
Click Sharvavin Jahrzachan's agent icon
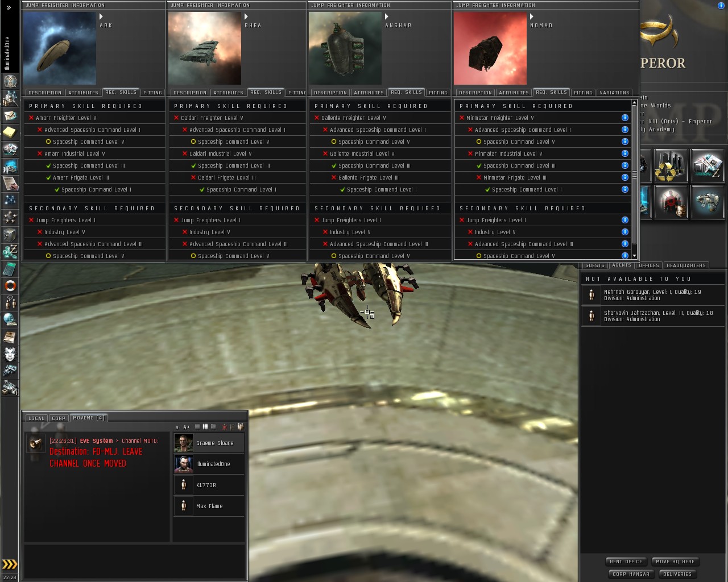point(591,316)
